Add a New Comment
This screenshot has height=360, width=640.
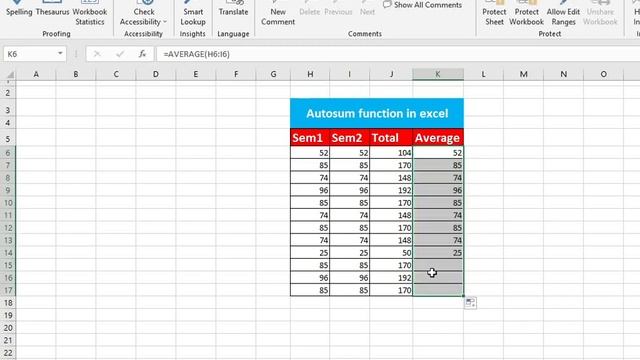tap(278, 13)
